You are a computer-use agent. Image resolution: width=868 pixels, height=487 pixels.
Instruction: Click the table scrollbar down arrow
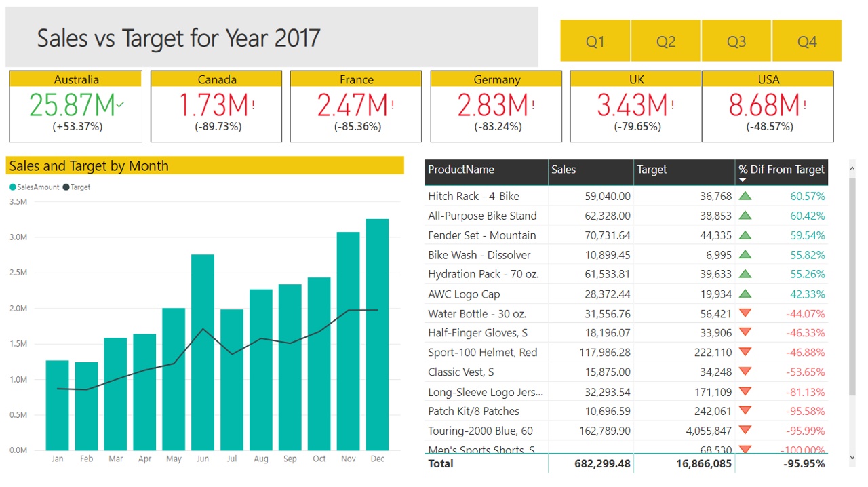852,459
